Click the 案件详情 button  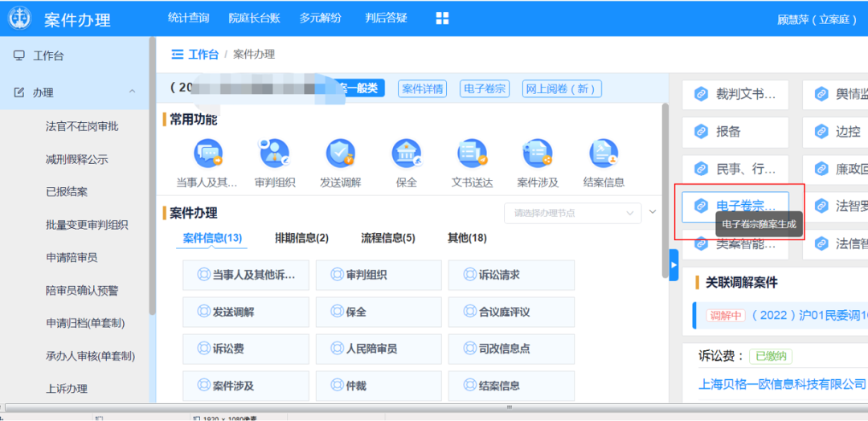tap(423, 88)
